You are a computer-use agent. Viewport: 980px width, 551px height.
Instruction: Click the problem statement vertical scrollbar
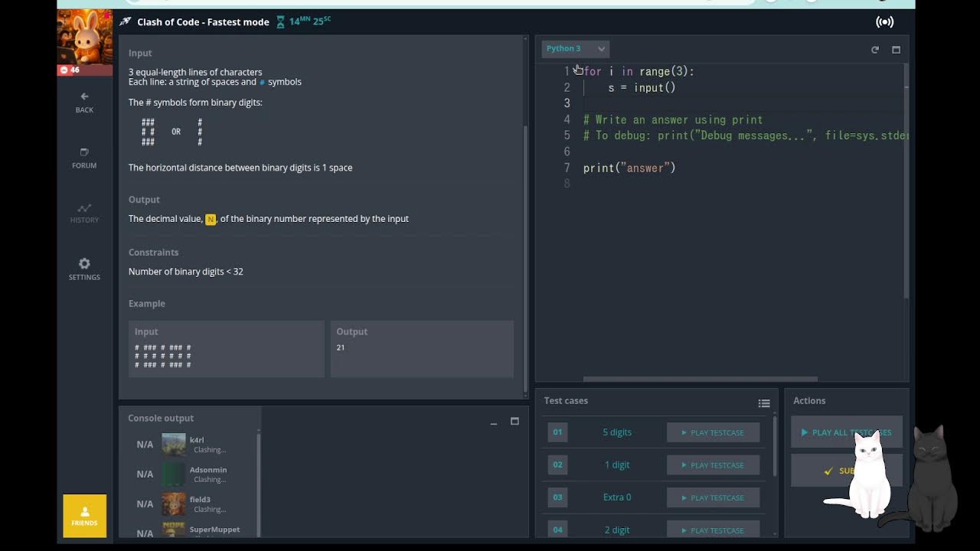click(x=525, y=260)
